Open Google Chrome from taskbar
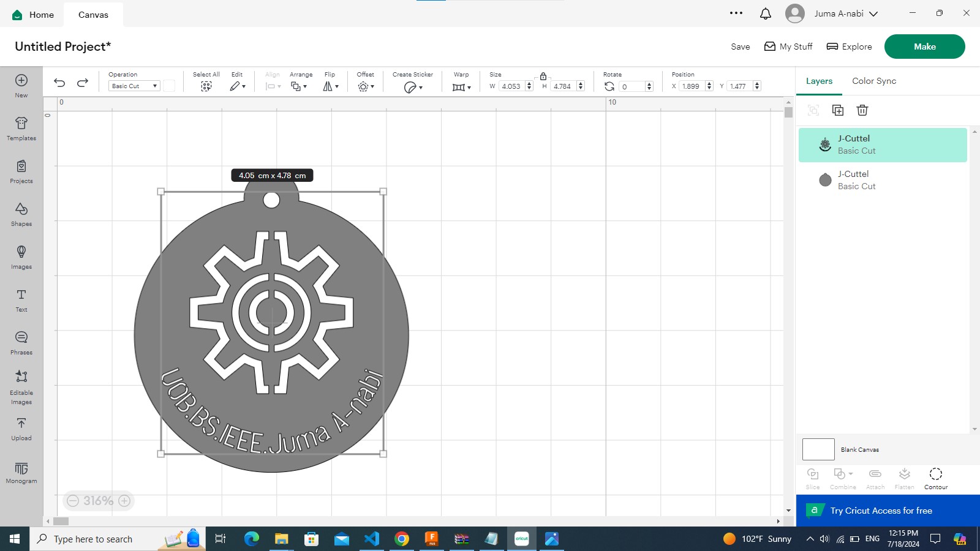980x551 pixels. point(402,539)
